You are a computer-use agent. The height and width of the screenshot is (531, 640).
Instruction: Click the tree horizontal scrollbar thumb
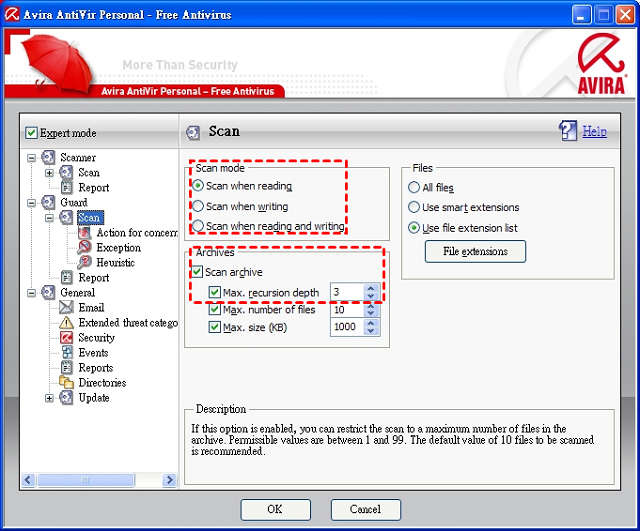point(86,480)
